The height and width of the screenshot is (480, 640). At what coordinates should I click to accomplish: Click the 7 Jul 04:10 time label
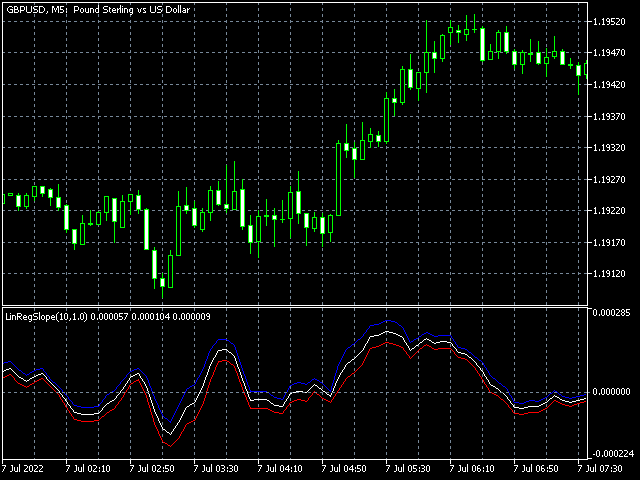pos(280,469)
